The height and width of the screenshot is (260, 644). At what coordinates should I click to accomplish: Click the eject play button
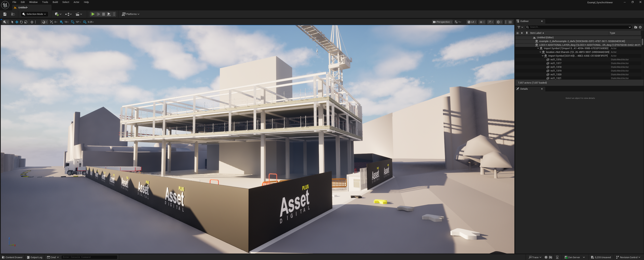[x=109, y=14]
